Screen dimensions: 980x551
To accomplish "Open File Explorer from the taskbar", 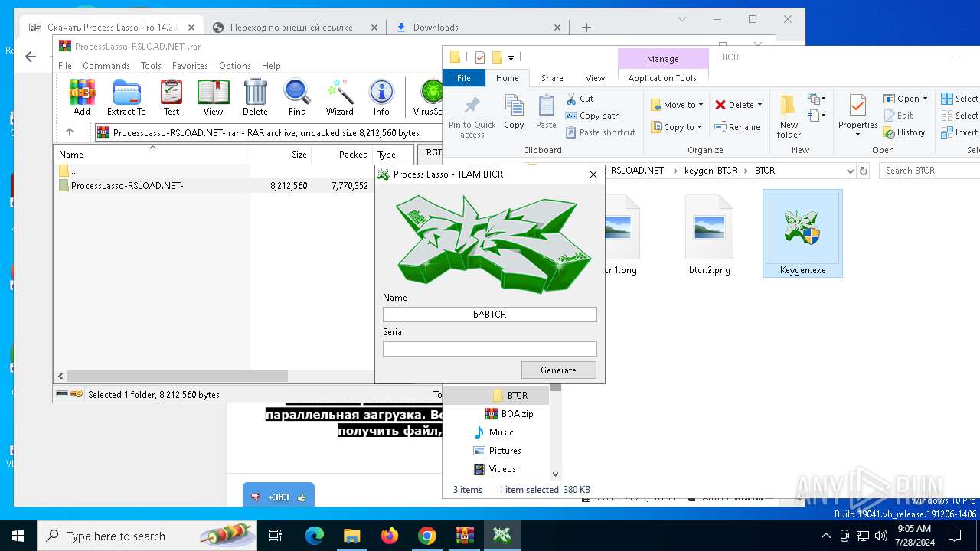I will point(352,536).
